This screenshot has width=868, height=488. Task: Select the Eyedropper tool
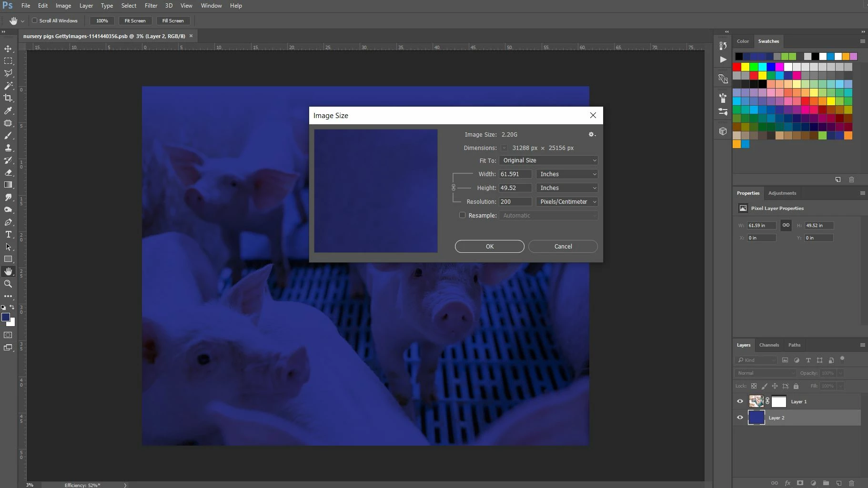click(8, 110)
